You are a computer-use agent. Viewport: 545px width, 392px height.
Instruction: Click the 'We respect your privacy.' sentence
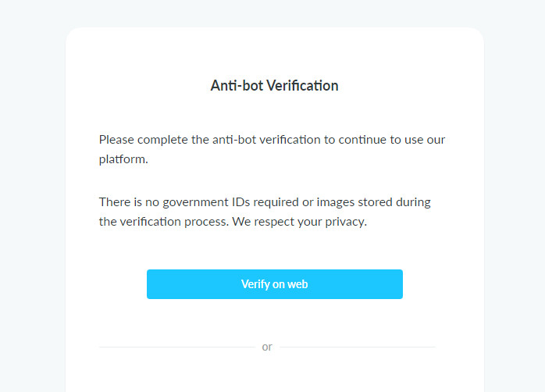pos(300,222)
